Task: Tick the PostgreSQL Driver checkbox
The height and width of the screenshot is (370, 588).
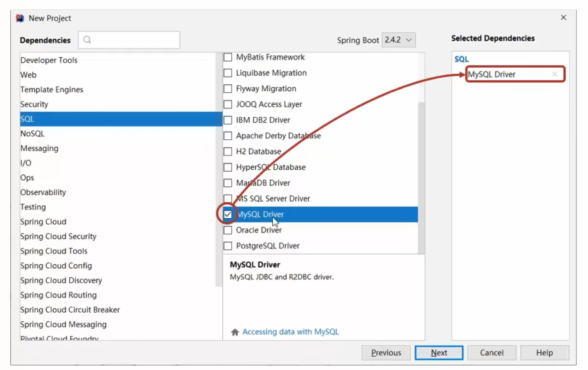Action: click(x=228, y=246)
